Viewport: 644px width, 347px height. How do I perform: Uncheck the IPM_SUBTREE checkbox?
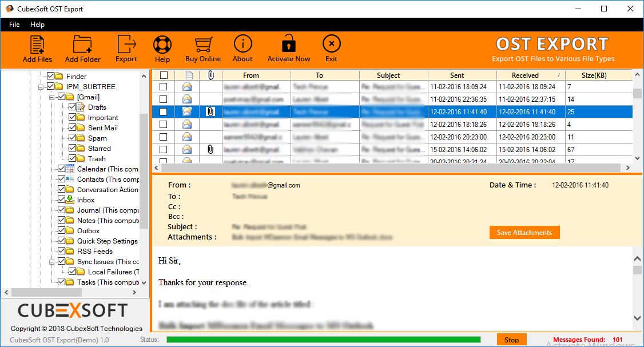(51, 86)
